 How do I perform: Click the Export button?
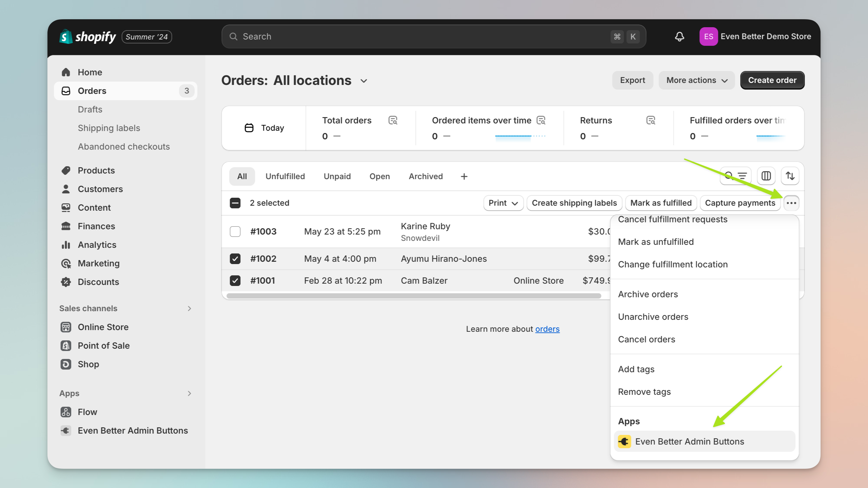pyautogui.click(x=632, y=80)
